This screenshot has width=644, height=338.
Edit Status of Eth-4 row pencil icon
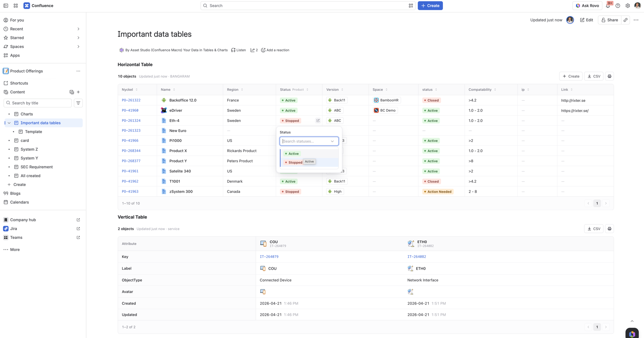[318, 121]
